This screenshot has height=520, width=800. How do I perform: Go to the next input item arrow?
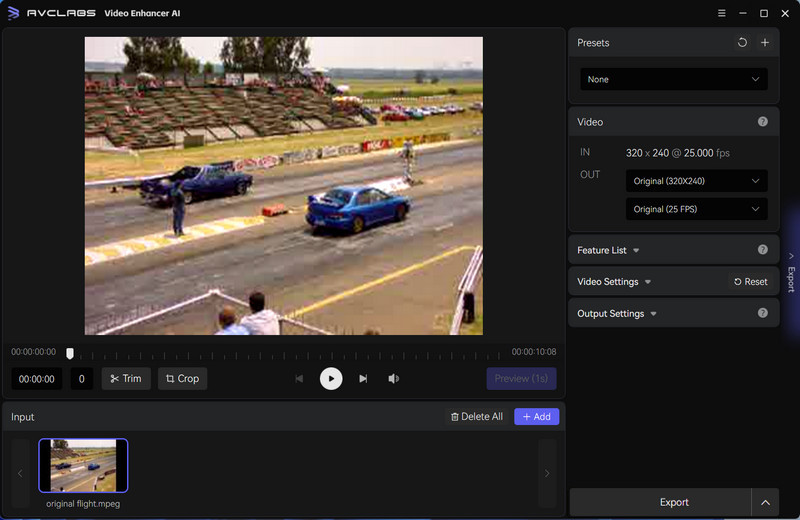547,474
